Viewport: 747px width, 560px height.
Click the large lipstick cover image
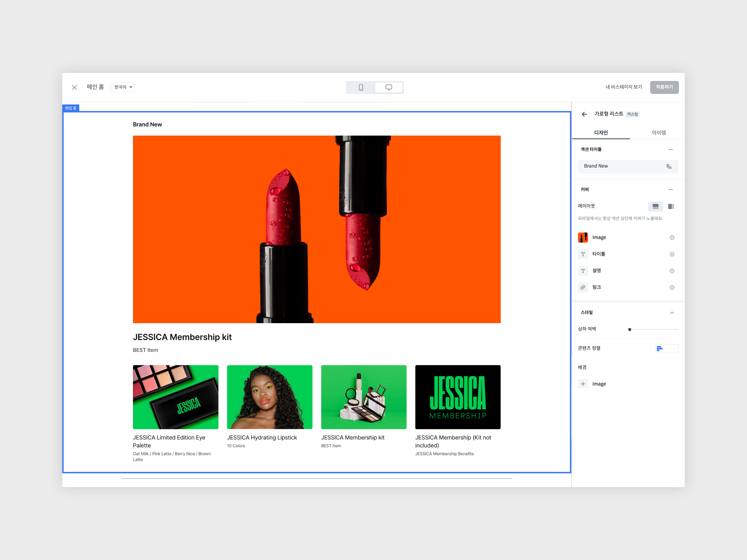coord(316,229)
